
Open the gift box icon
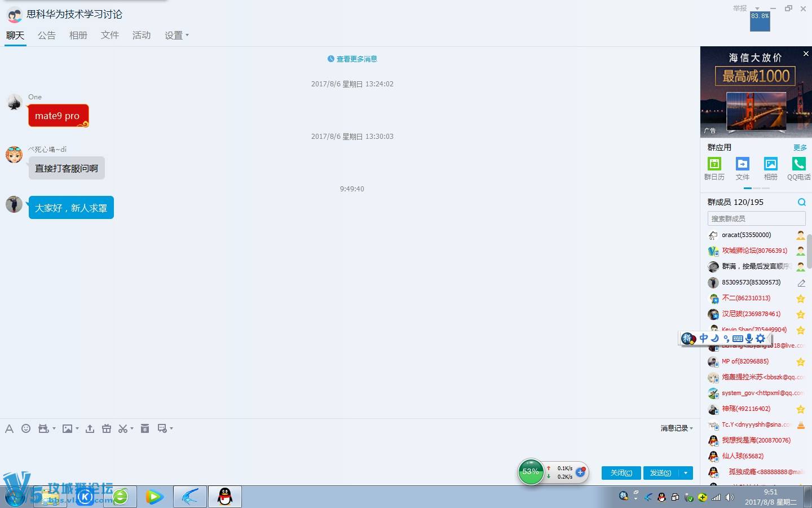pyautogui.click(x=107, y=429)
